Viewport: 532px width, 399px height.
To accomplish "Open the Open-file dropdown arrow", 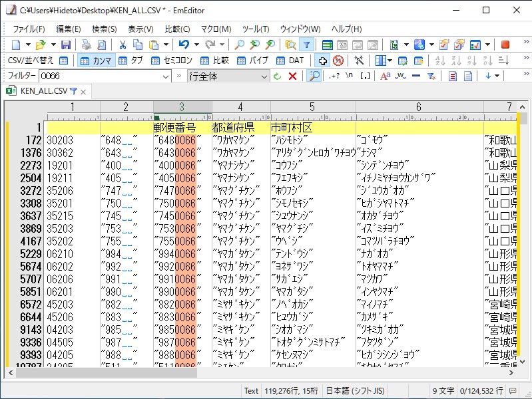I will click(x=53, y=45).
